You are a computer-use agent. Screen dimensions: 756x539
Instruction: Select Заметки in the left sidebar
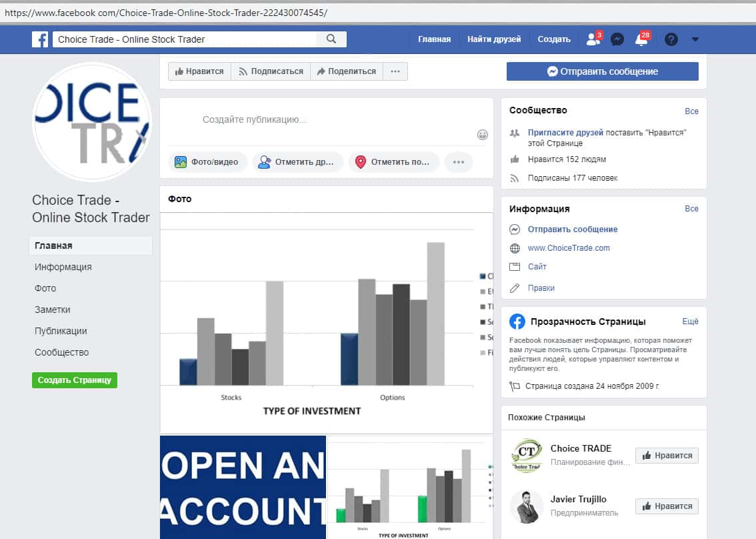[x=53, y=310]
